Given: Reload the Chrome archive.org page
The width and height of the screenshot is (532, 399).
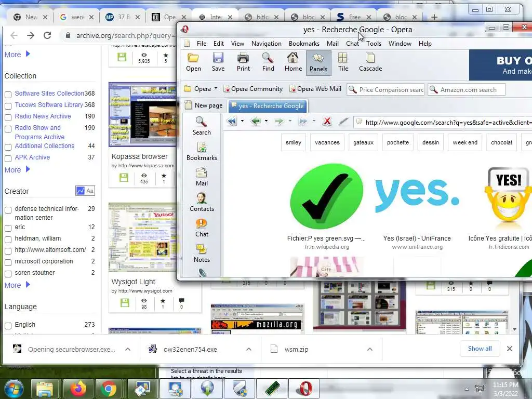Looking at the screenshot, I should point(47,35).
